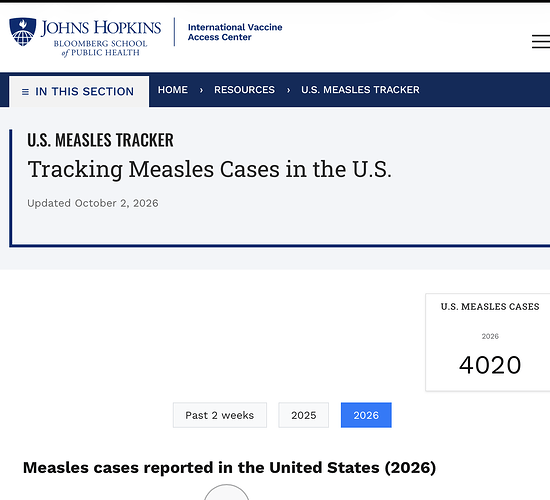Open the main hamburger menu at top right
Screen dimensions: 550x500
point(541,41)
